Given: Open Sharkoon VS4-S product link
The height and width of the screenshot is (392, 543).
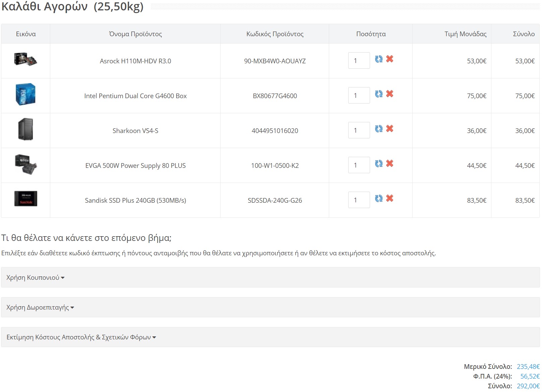Looking at the screenshot, I should pos(135,131).
